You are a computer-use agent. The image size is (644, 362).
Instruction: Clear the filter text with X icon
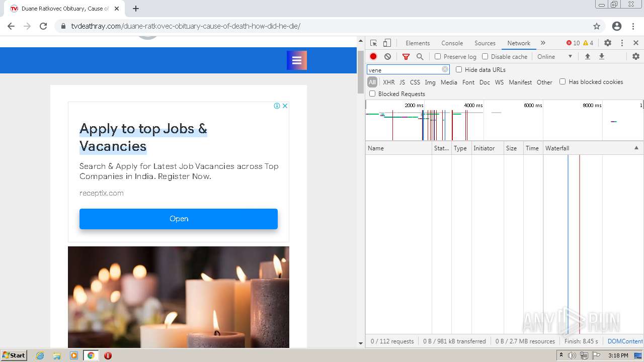click(445, 70)
